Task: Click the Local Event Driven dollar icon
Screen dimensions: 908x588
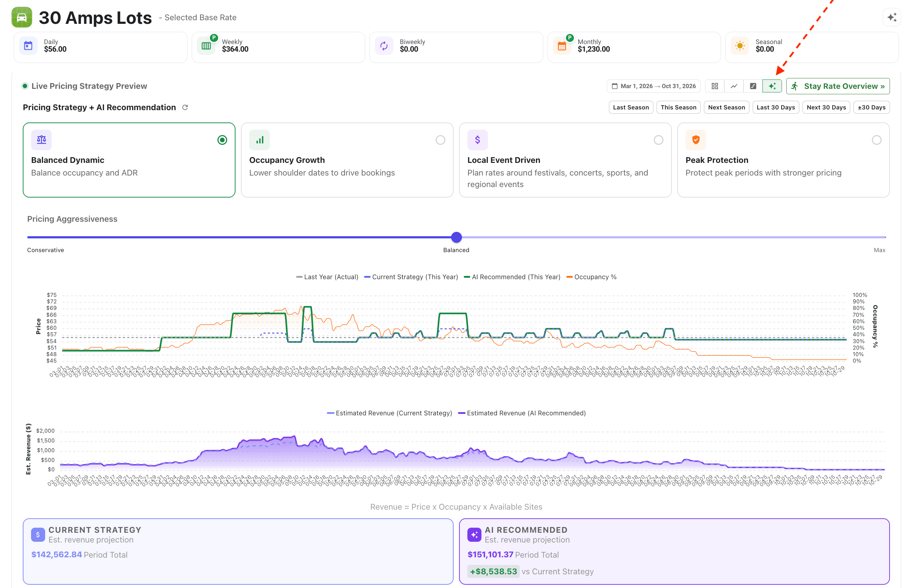Action: pos(477,140)
